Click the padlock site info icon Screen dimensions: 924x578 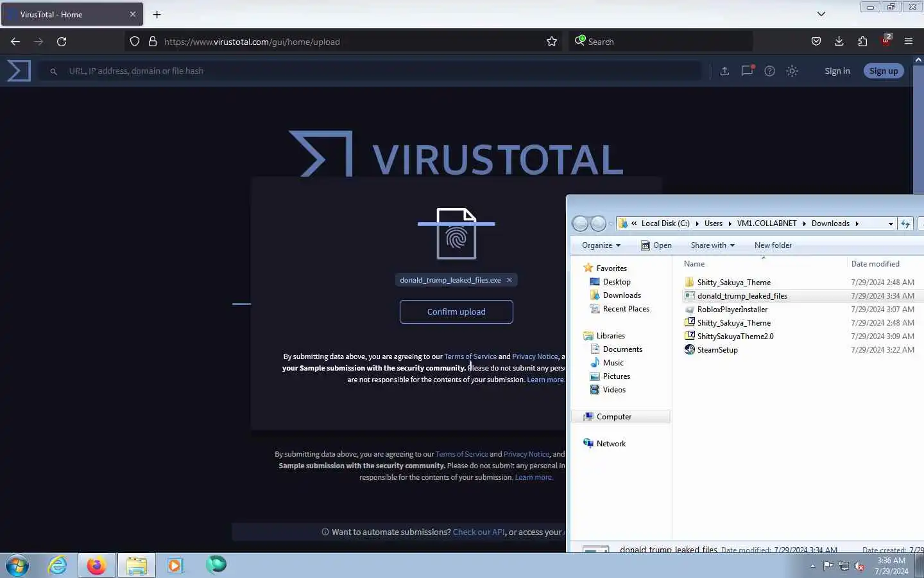pyautogui.click(x=153, y=42)
